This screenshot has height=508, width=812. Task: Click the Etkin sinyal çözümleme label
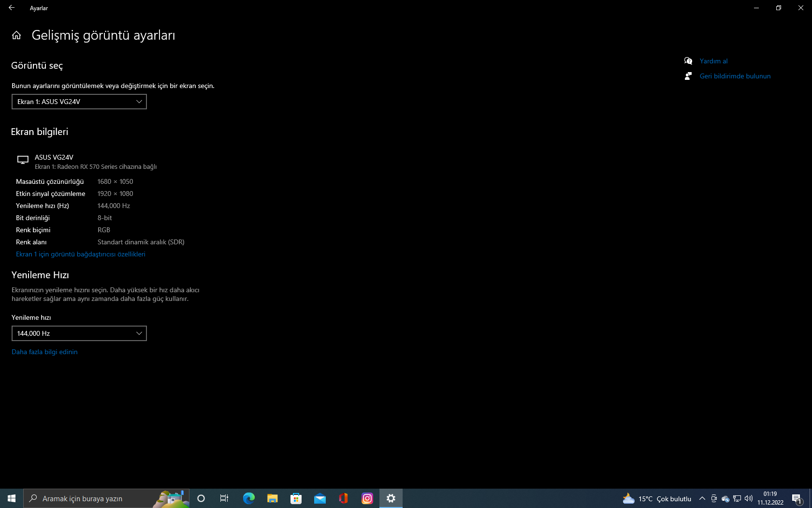[x=51, y=194]
